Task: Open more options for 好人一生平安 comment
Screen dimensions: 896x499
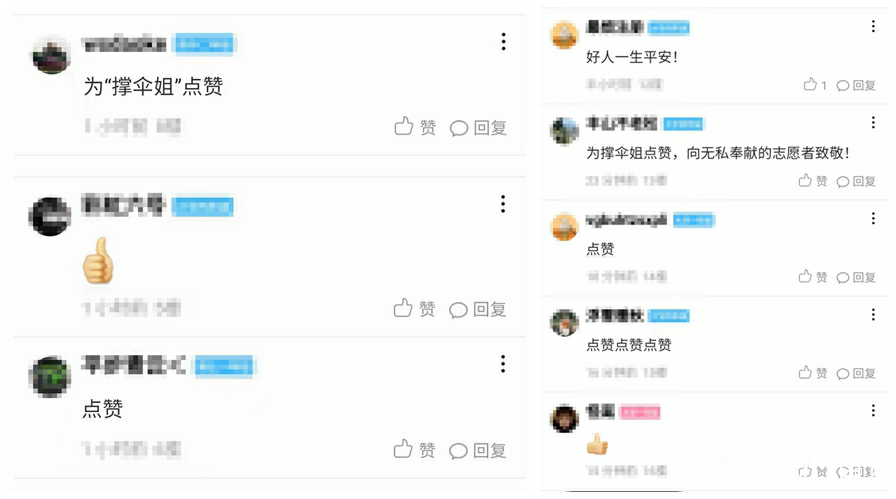Action: click(873, 26)
